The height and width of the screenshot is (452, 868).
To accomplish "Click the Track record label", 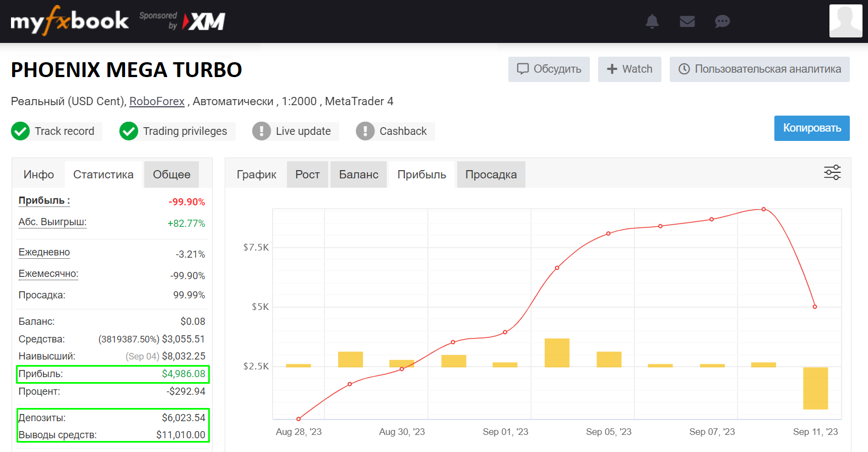I will [x=64, y=131].
